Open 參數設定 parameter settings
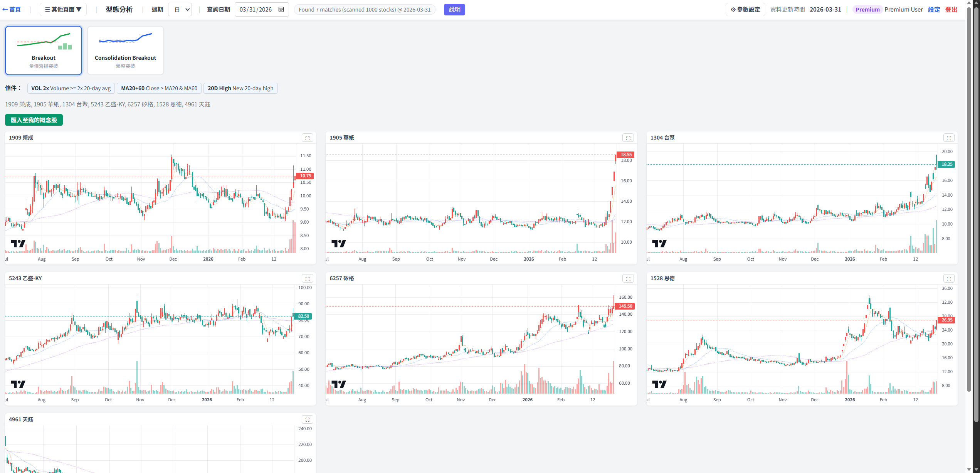 [745, 10]
